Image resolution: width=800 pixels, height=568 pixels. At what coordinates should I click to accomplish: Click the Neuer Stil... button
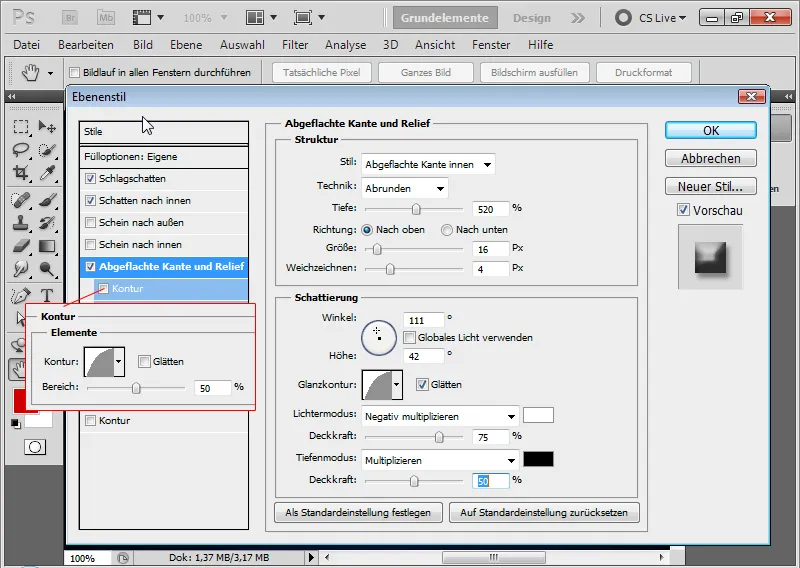pos(711,186)
